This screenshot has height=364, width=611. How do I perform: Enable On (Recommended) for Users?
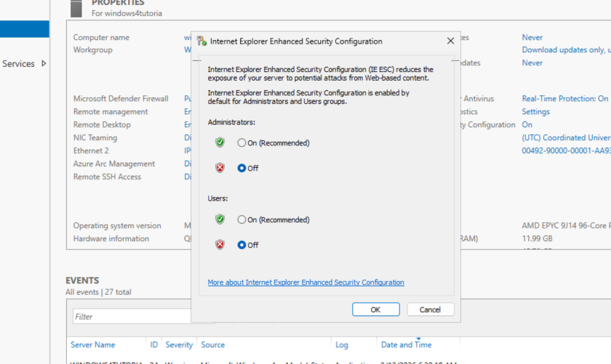[x=242, y=220]
